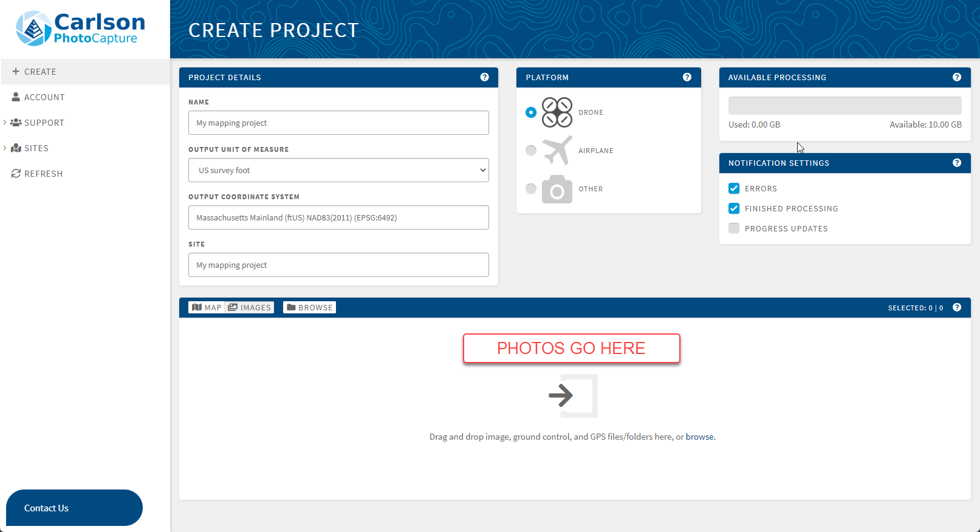The image size is (980, 532).
Task: Click the browse link in drop area
Action: pyautogui.click(x=699, y=437)
